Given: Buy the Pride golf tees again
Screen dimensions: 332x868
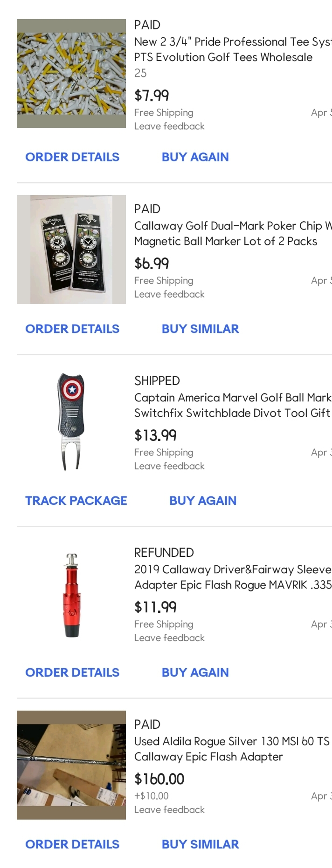Looking at the screenshot, I should pos(195,157).
